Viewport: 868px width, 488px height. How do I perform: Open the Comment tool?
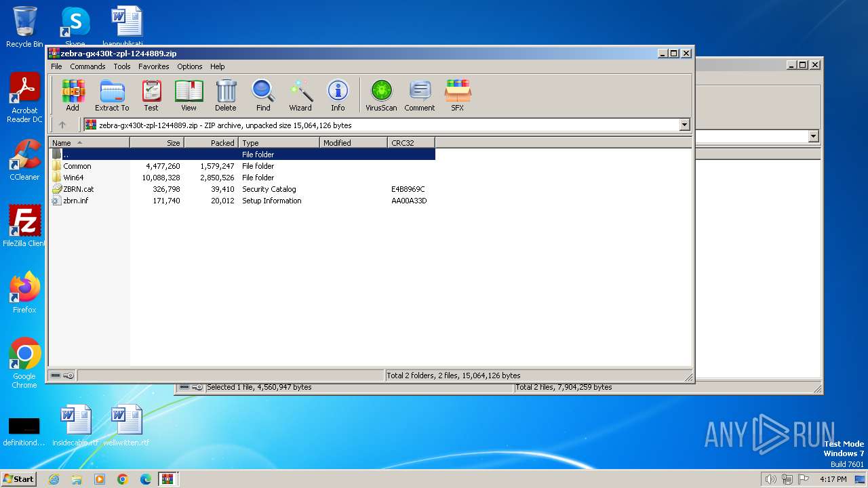[x=420, y=95]
